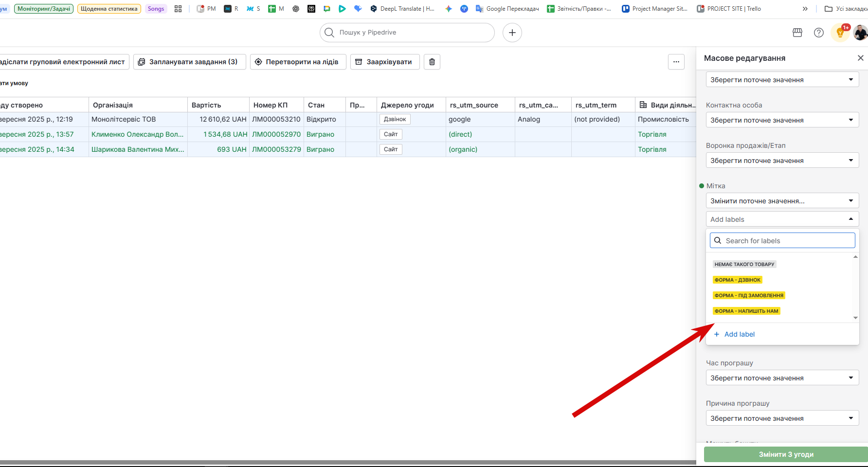
Task: Focus the Пошук у Pipedrive search field
Action: [x=407, y=33]
